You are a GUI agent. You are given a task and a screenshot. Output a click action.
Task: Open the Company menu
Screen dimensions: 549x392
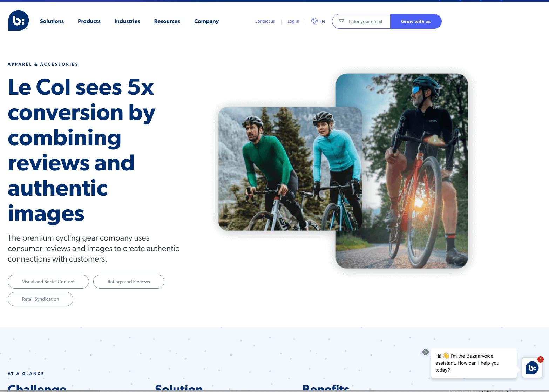point(206,21)
